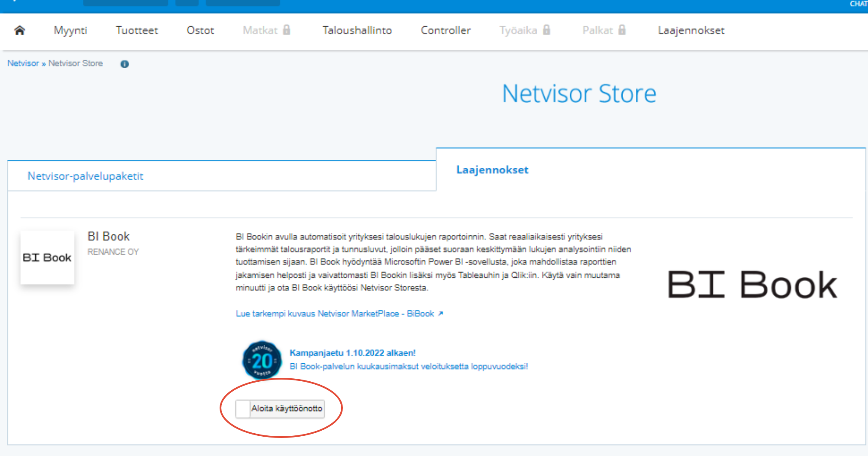Click the BI Book-palvelun kuukausimaksut campaign text

[x=409, y=366]
